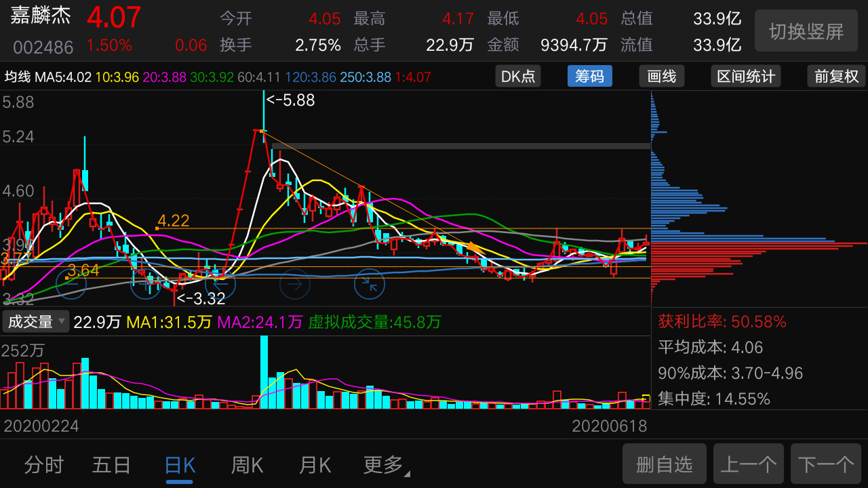Viewport: 868px width, 488px height.
Task: Tap the stock name 嘉麟杰
Action: 41,16
